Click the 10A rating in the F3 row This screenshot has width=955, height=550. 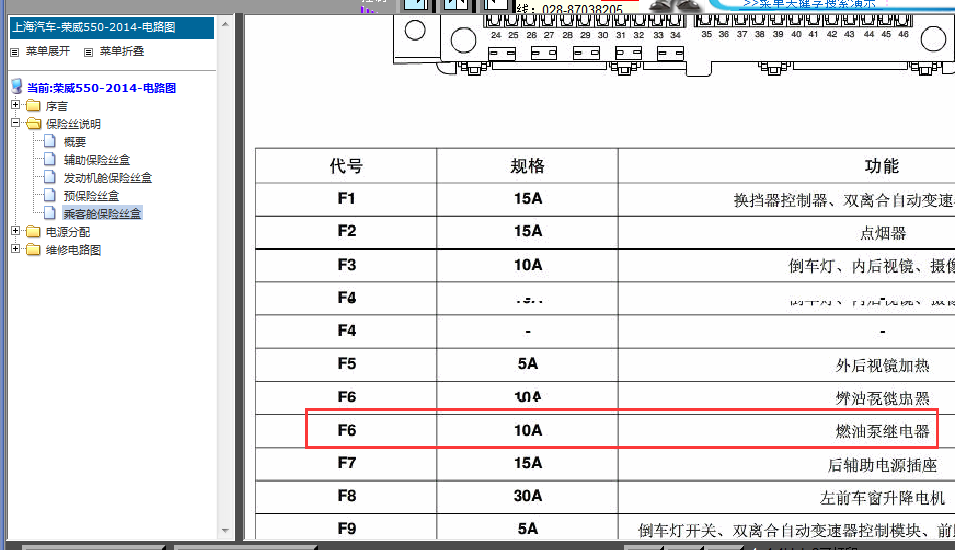click(527, 265)
